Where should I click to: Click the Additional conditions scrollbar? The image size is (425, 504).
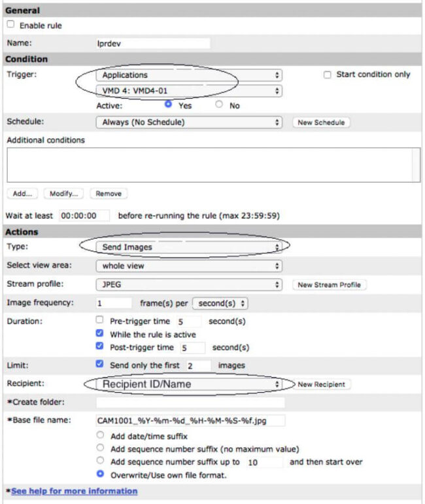(x=416, y=165)
